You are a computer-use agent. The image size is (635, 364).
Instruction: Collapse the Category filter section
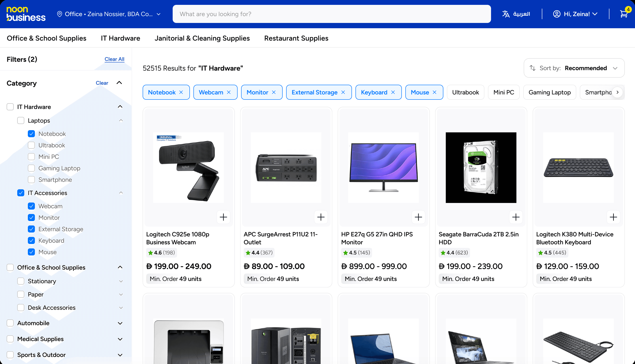point(119,83)
